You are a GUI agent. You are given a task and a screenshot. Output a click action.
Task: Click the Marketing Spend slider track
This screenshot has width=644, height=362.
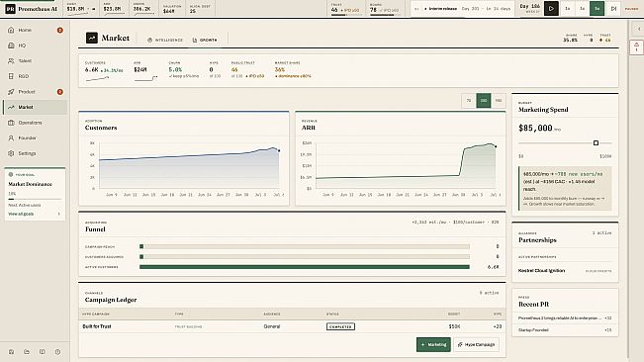click(x=565, y=142)
